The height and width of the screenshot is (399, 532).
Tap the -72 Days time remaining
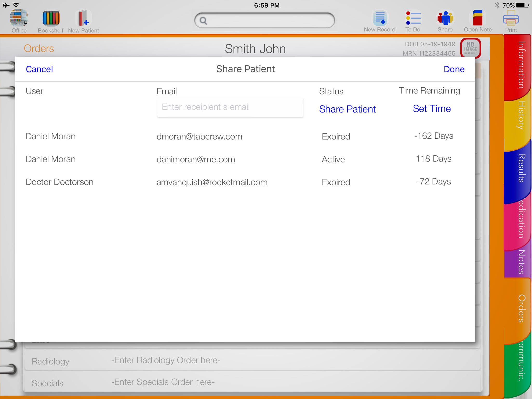coord(434,182)
